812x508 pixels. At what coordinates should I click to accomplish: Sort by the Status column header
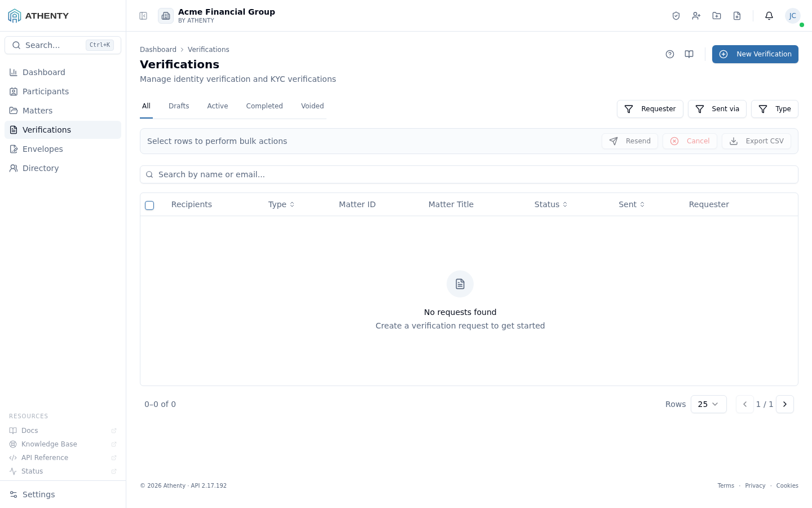(x=551, y=204)
